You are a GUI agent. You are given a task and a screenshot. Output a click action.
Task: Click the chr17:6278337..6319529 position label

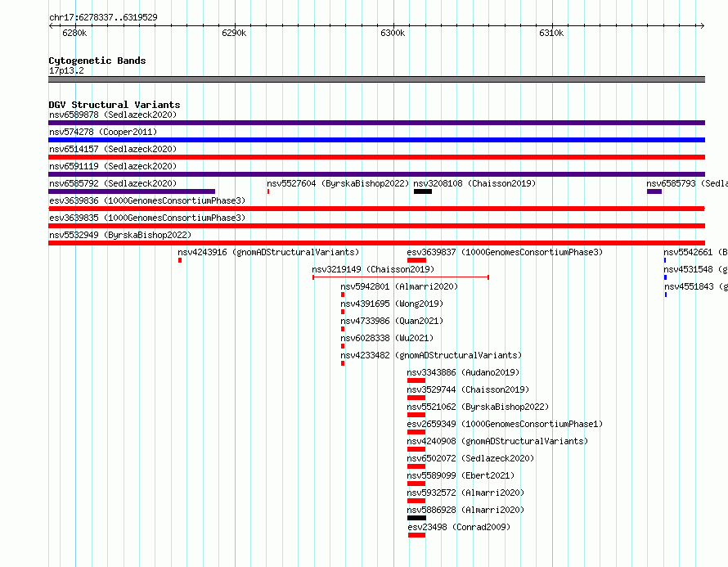click(103, 17)
